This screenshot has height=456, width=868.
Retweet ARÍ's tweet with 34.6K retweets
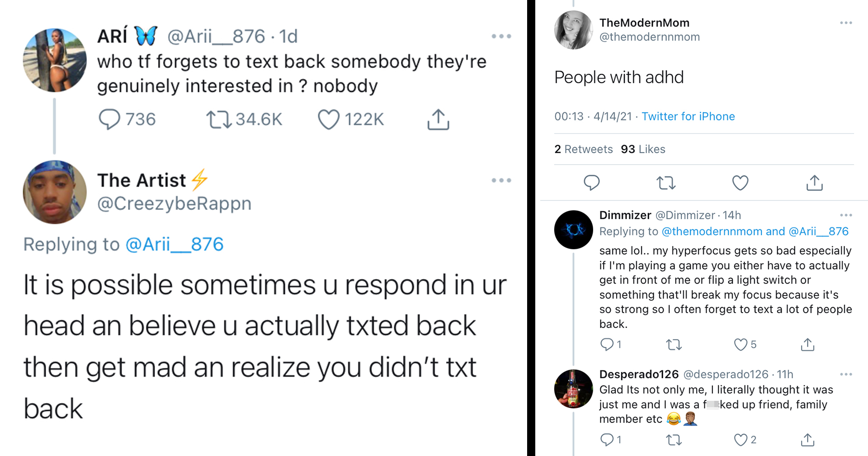pyautogui.click(x=219, y=119)
